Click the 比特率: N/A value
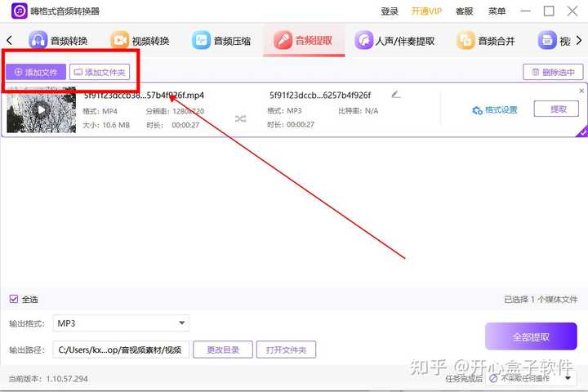The width and height of the screenshot is (588, 392). (x=359, y=111)
